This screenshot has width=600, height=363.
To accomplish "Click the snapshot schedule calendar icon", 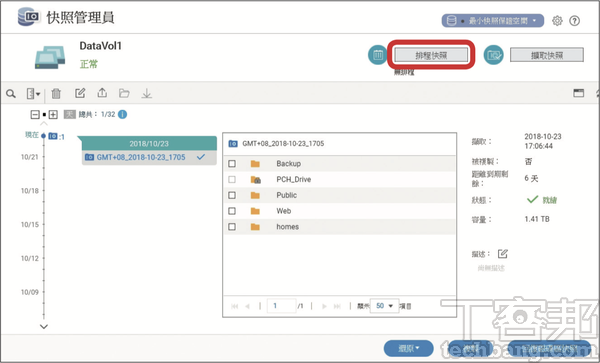I will click(378, 55).
